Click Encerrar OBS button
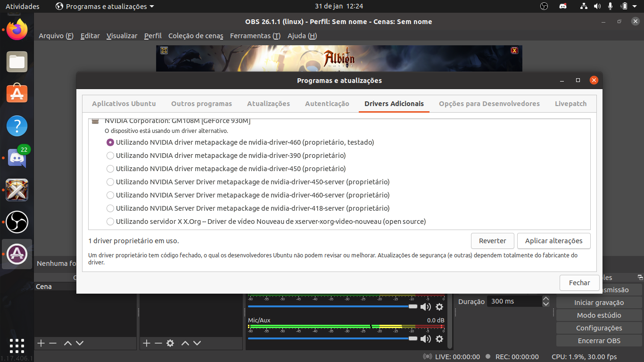644x362 pixels. click(x=599, y=341)
